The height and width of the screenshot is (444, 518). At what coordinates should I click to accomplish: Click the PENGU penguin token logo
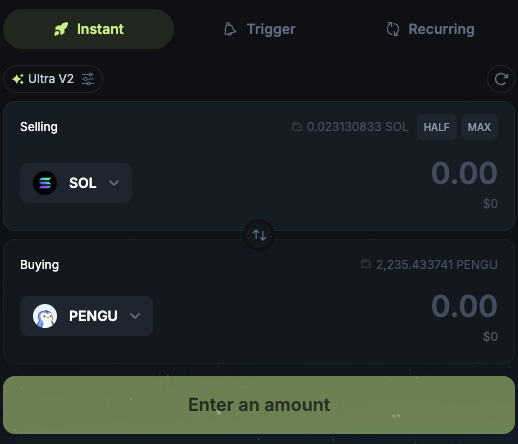click(45, 316)
